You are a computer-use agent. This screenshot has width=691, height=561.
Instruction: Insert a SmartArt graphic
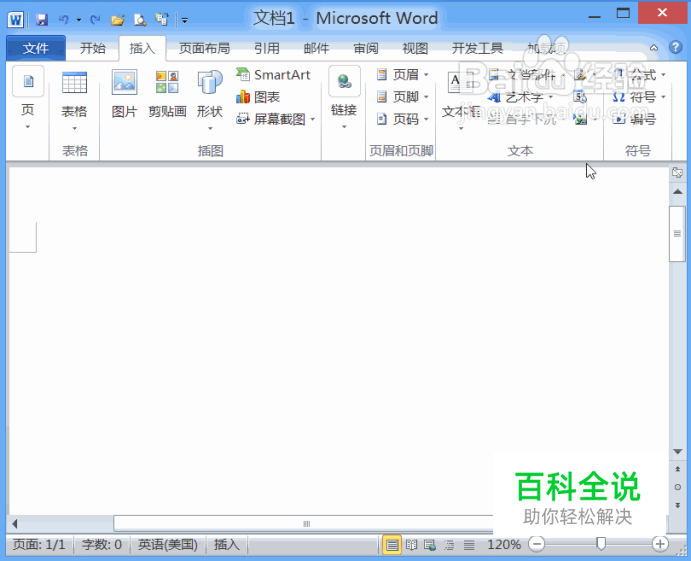click(273, 74)
